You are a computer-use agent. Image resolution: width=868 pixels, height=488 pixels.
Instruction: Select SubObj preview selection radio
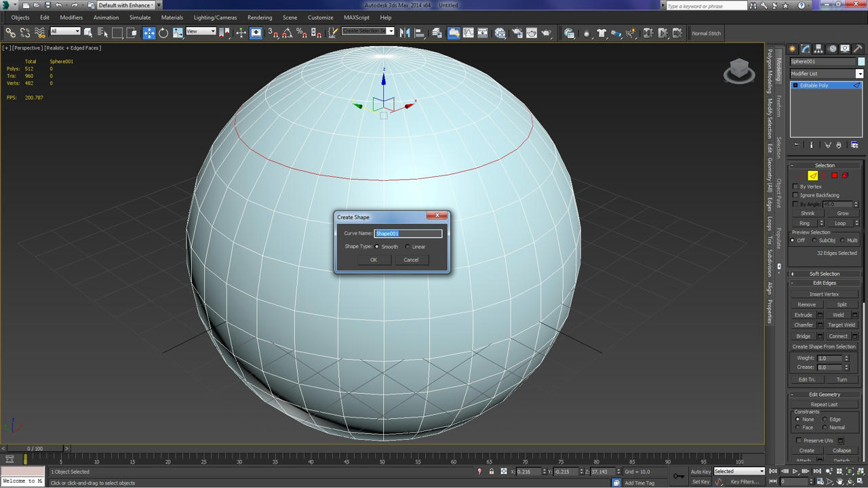tap(814, 240)
